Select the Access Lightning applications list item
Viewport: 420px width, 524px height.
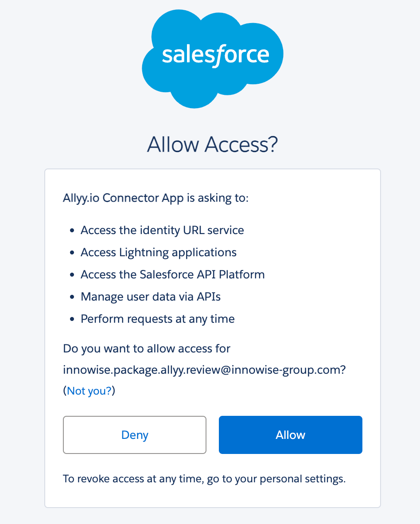tap(158, 253)
